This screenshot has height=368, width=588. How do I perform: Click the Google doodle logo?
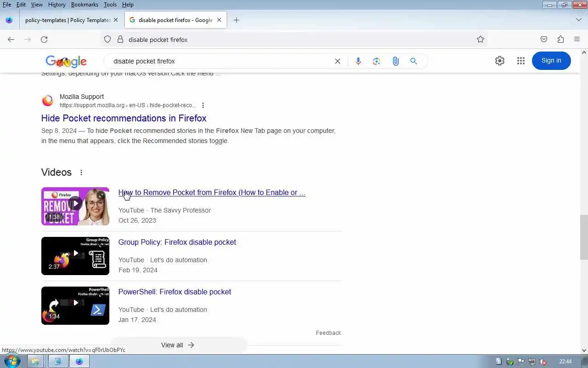pyautogui.click(x=66, y=61)
